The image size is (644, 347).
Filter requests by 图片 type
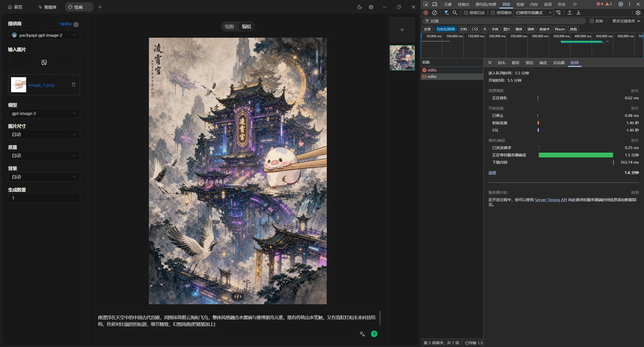click(507, 29)
